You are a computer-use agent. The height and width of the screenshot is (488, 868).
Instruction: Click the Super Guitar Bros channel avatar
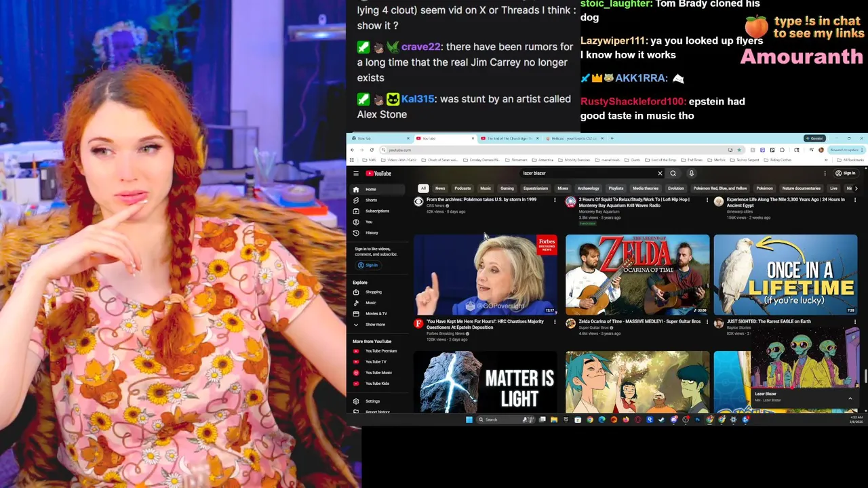pyautogui.click(x=570, y=324)
